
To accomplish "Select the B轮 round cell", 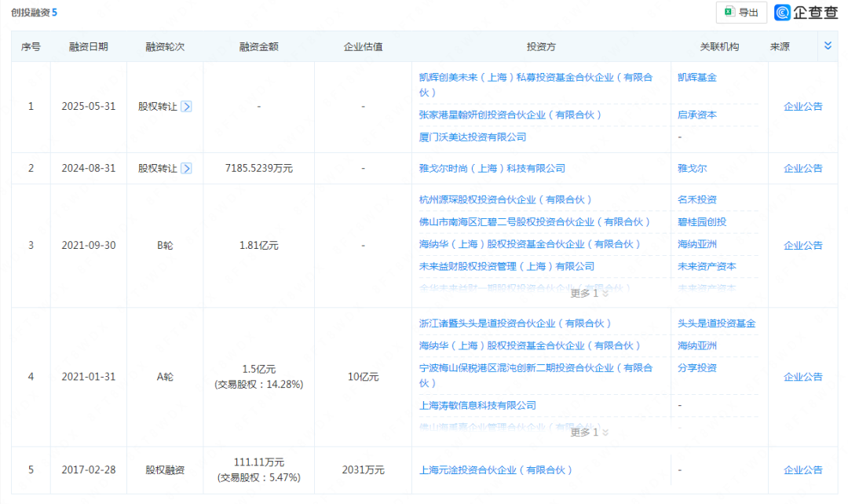I will (165, 246).
